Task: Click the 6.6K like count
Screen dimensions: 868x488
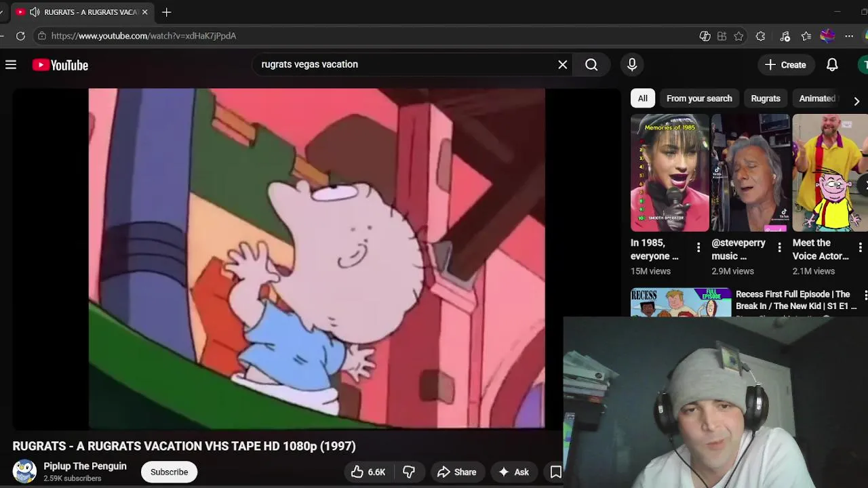Action: (x=376, y=472)
